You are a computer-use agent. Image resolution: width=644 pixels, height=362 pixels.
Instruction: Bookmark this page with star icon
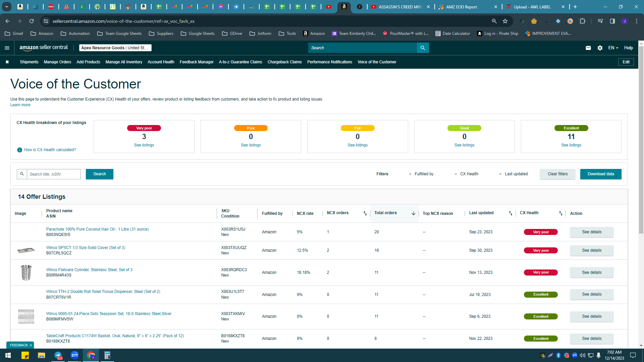(505, 21)
